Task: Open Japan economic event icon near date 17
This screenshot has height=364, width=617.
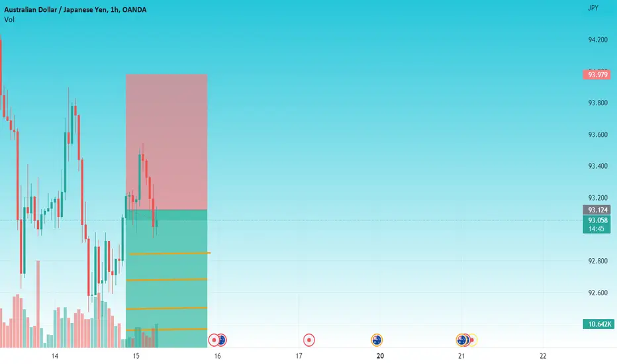Action: point(309,340)
